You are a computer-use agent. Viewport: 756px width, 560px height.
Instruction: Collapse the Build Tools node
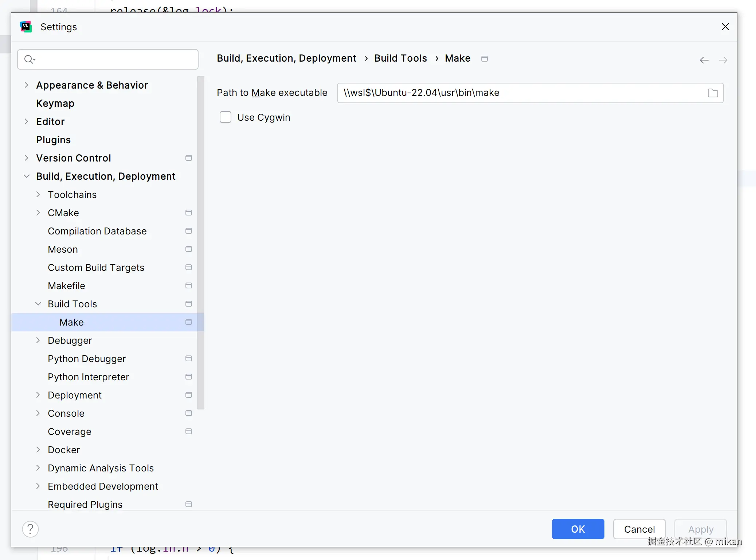[x=38, y=304]
